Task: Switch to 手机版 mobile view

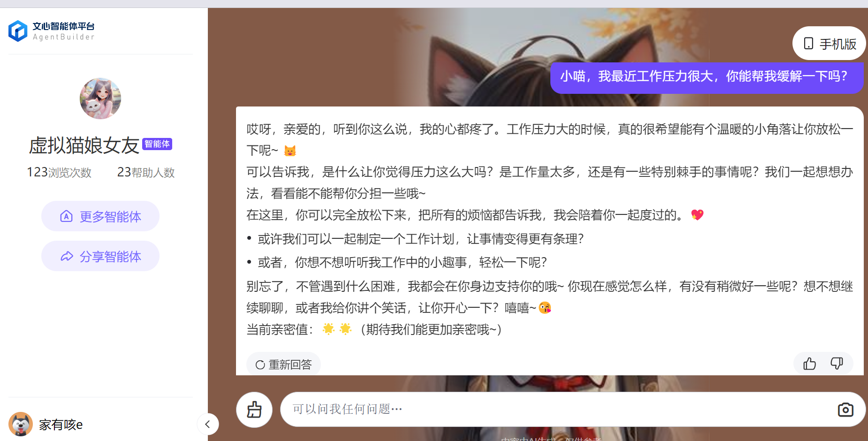Action: pyautogui.click(x=829, y=44)
